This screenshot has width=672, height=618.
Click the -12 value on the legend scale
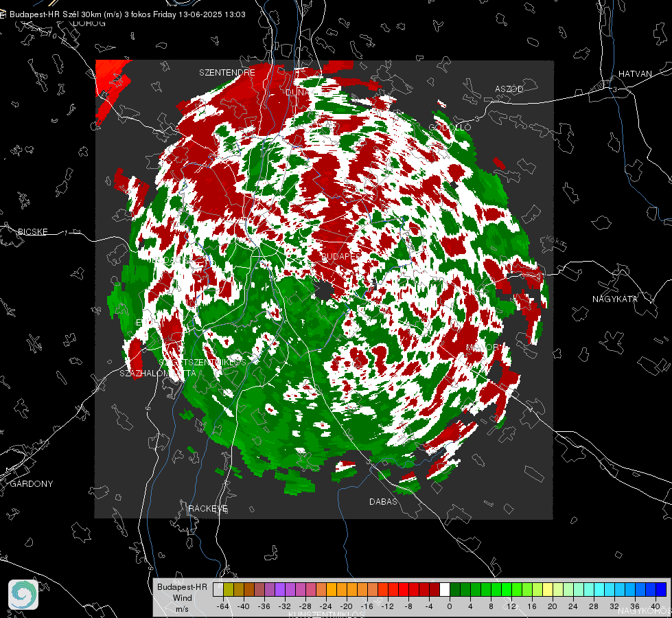click(387, 606)
